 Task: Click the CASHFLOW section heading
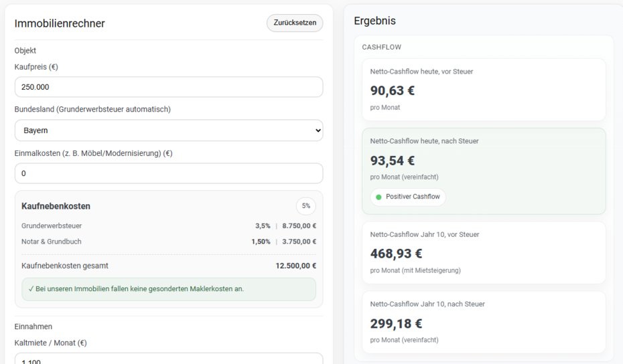(x=381, y=48)
